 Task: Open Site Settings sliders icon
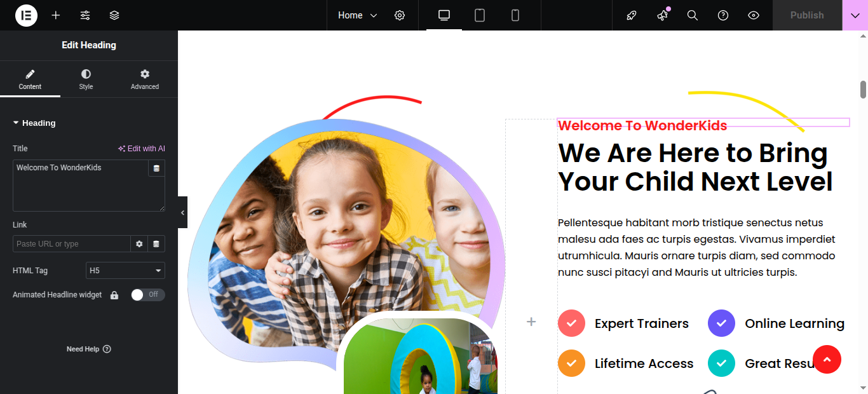pyautogui.click(x=85, y=15)
